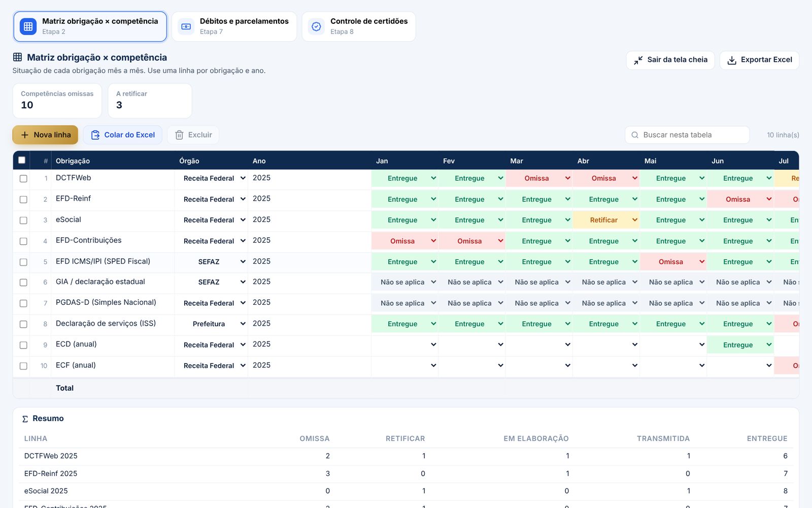Click the Competências omissas card
Viewport: 812px width, 508px height.
[x=57, y=101]
